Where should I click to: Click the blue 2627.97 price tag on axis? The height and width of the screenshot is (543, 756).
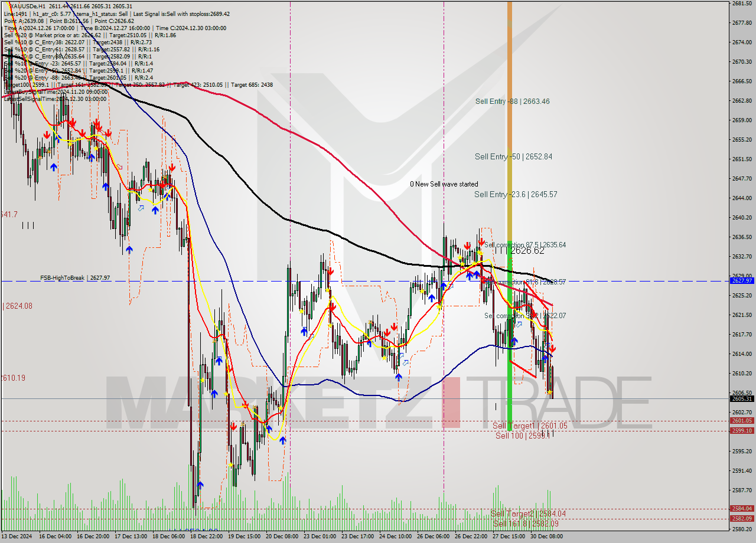[x=742, y=281]
